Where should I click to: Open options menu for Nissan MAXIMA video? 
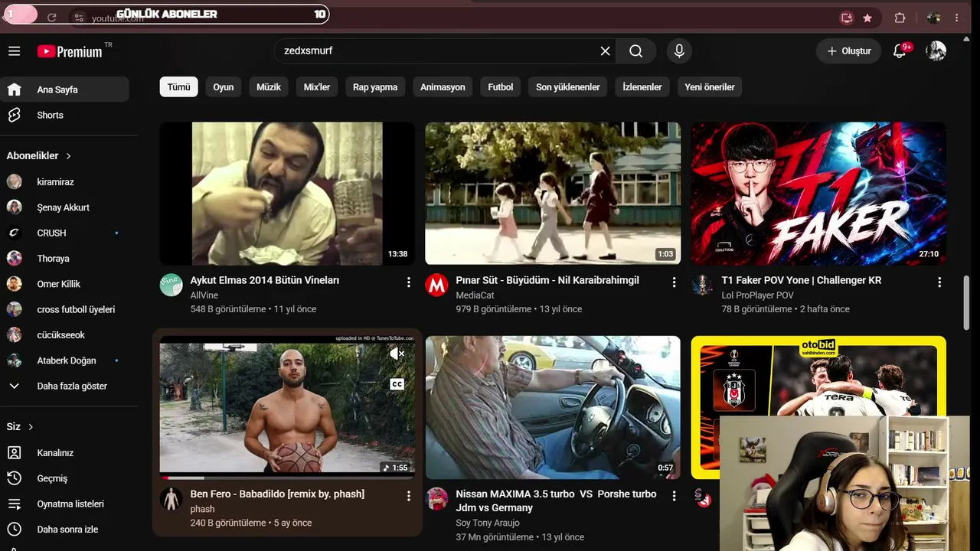point(675,496)
